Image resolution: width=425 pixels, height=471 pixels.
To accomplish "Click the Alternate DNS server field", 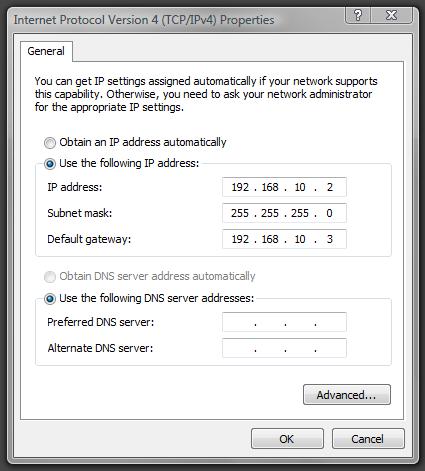I will pyautogui.click(x=284, y=348).
